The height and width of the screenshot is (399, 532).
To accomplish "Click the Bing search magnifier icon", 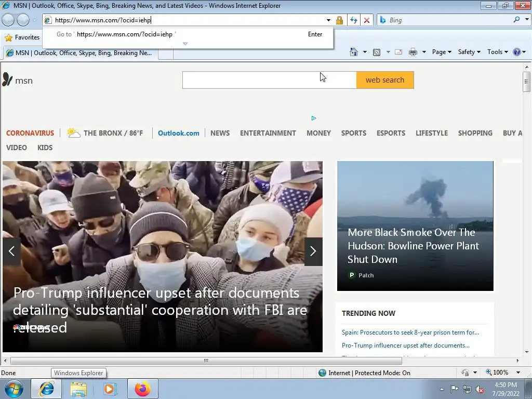I will [x=516, y=20].
